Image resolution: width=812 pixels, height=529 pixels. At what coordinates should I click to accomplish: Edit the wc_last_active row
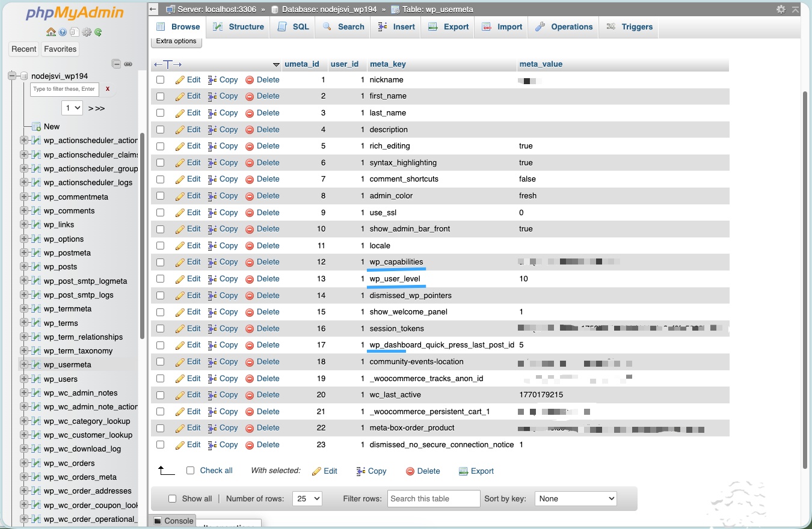(188, 395)
